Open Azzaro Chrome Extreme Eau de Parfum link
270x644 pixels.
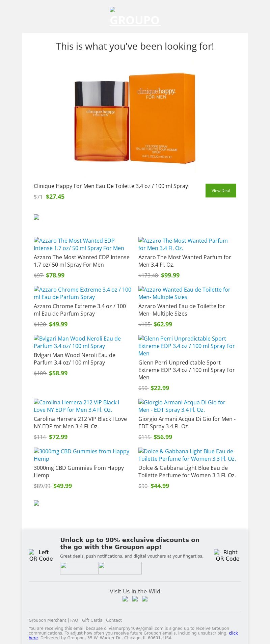[x=82, y=293]
